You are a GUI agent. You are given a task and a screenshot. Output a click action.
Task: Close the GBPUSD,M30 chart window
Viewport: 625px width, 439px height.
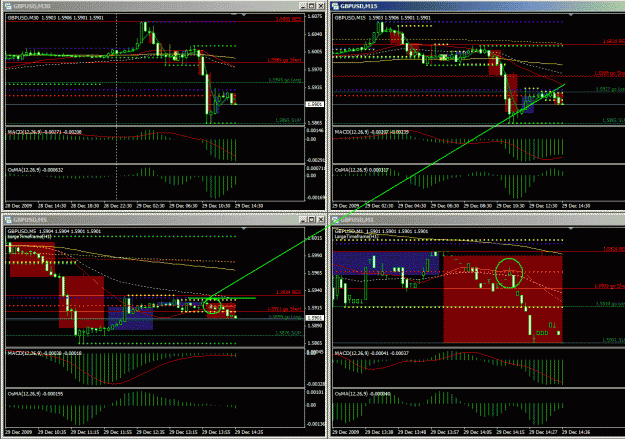tap(320, 6)
